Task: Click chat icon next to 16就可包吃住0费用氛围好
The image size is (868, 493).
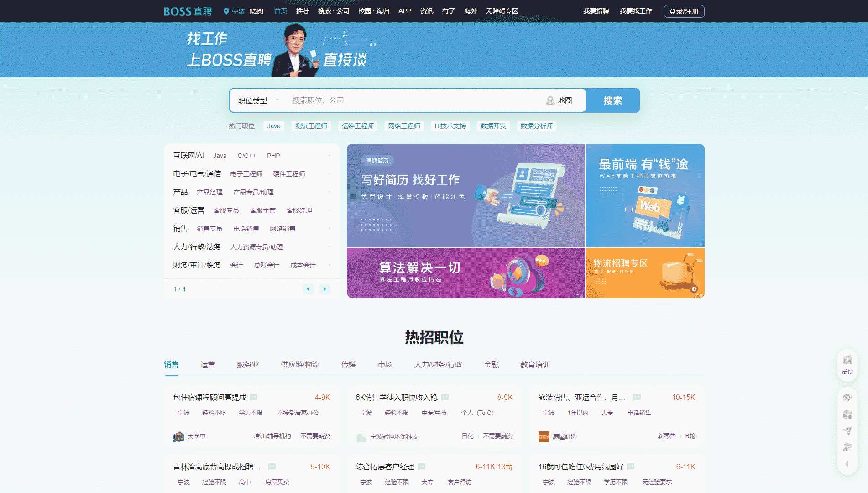Action: [x=631, y=467]
